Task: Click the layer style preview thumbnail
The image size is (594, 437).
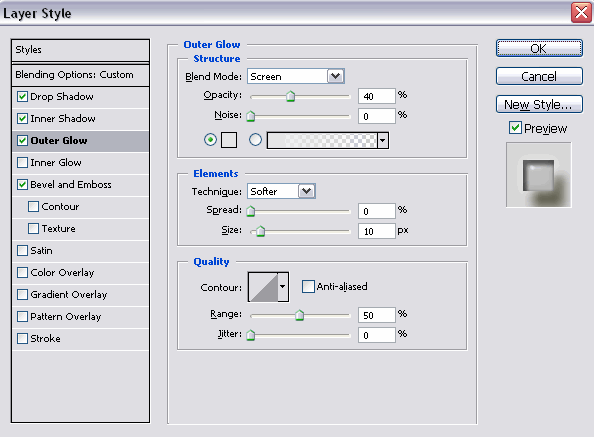Action: pos(539,175)
